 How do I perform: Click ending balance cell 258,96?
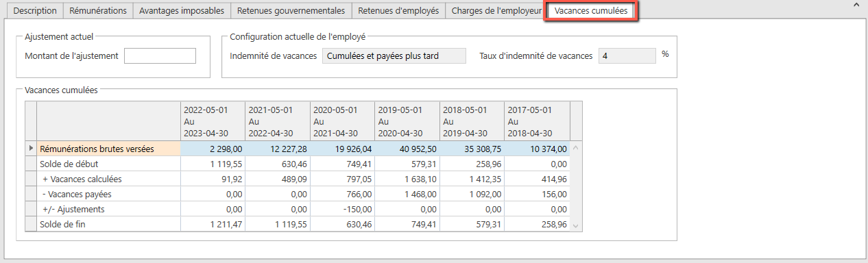click(x=537, y=224)
